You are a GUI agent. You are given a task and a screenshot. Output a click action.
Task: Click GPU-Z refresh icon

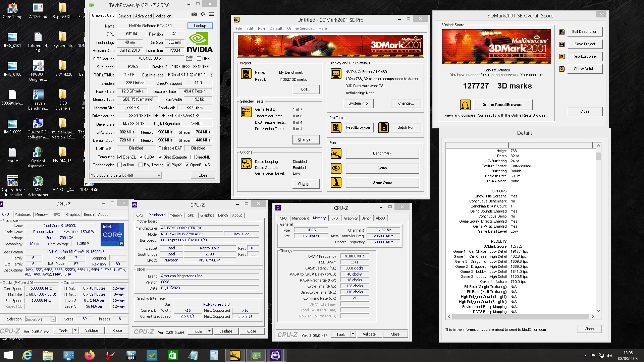click(x=203, y=14)
